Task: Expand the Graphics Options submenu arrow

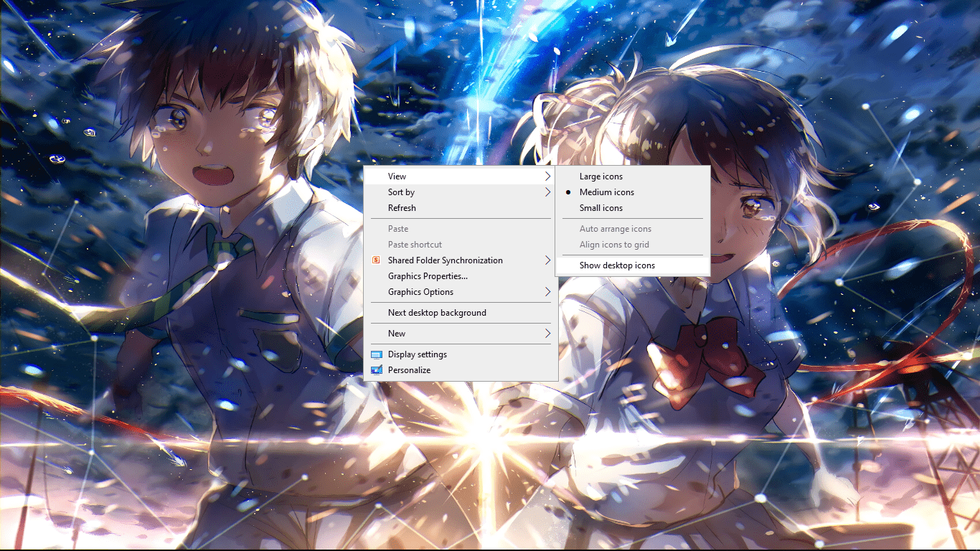Action: click(x=547, y=292)
